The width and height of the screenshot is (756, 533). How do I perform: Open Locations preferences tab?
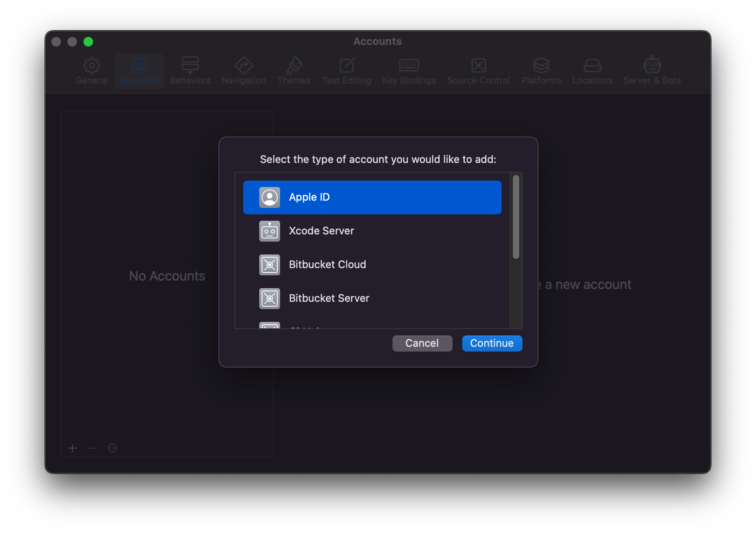coord(592,71)
